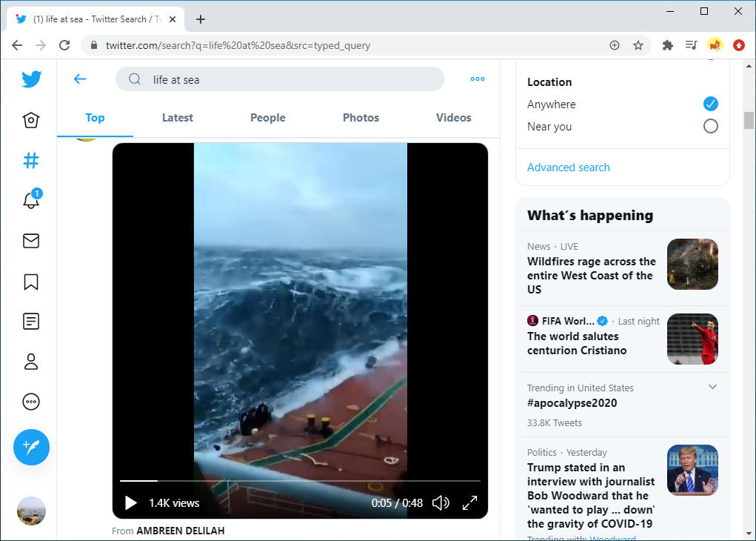Switch to the Latest tab
The image size is (756, 541).
tap(177, 117)
